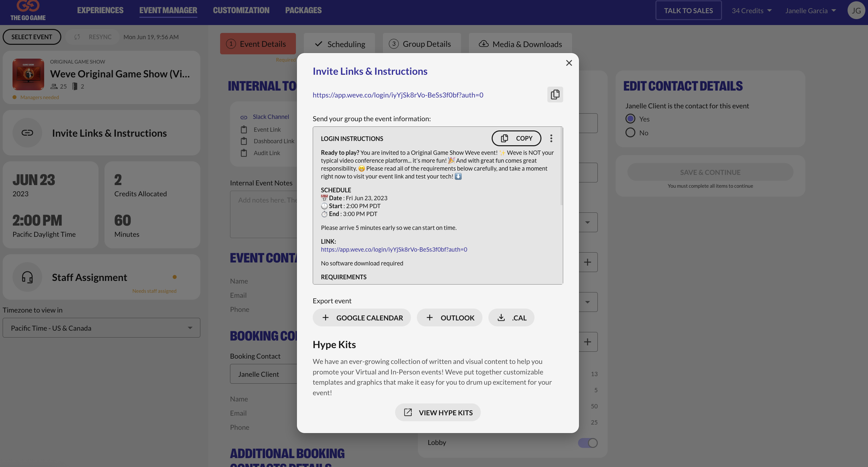The image size is (868, 467).
Task: Click View Hype Kits button
Action: (x=438, y=413)
